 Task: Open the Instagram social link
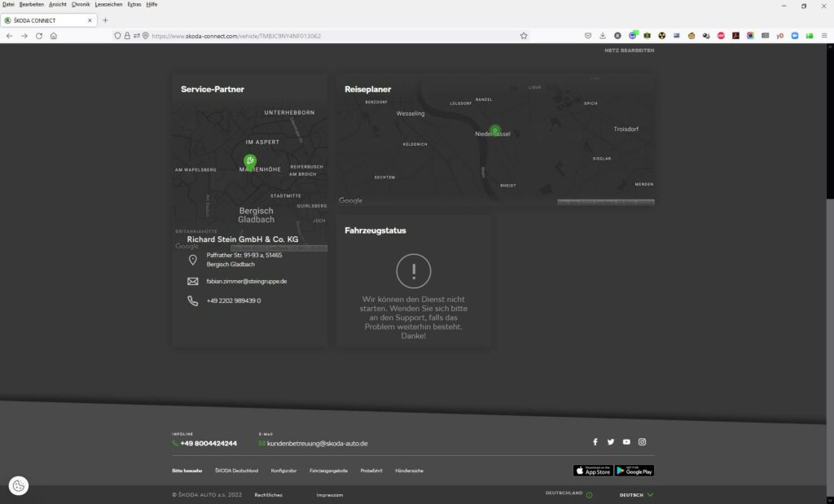click(642, 442)
